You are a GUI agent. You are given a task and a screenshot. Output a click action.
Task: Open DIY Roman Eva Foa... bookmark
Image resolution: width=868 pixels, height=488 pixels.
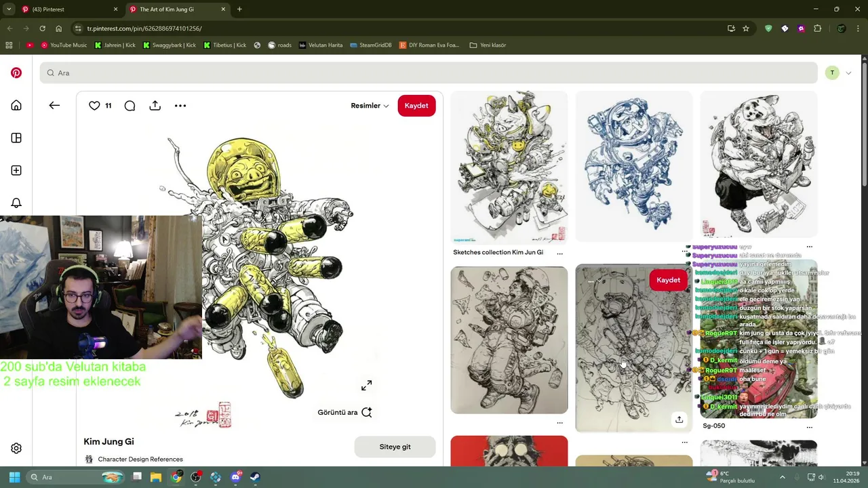tap(429, 45)
